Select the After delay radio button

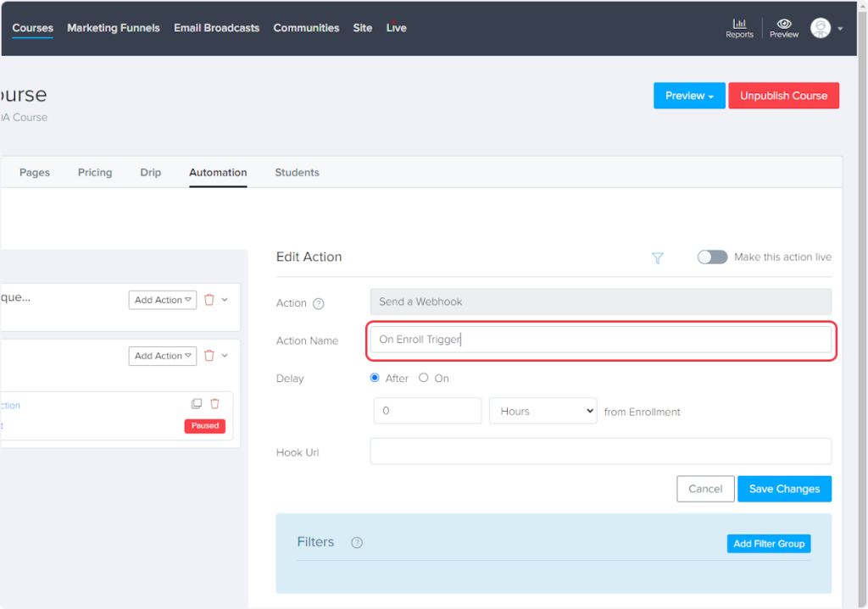pyautogui.click(x=376, y=379)
